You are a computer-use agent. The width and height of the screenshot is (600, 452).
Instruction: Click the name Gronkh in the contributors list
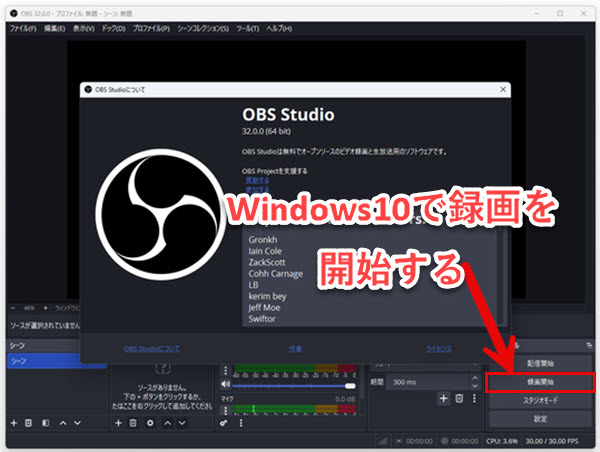click(263, 240)
